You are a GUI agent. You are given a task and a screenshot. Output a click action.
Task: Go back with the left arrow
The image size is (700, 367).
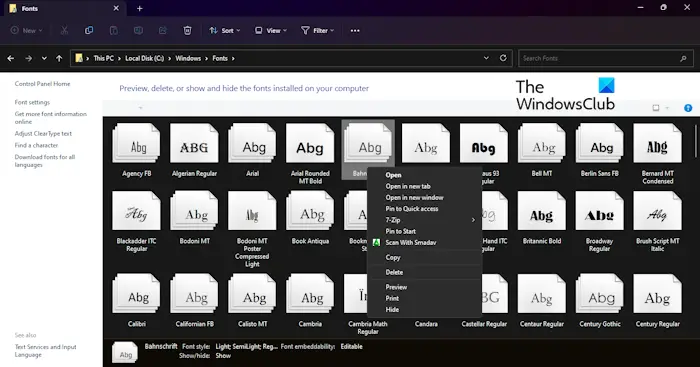click(11, 58)
